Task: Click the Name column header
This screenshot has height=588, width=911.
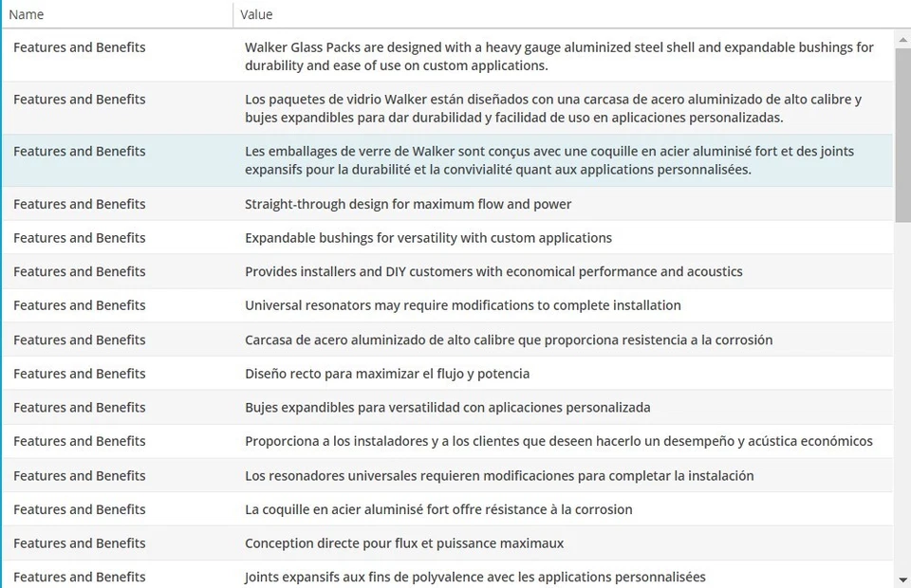Action: pyautogui.click(x=27, y=14)
